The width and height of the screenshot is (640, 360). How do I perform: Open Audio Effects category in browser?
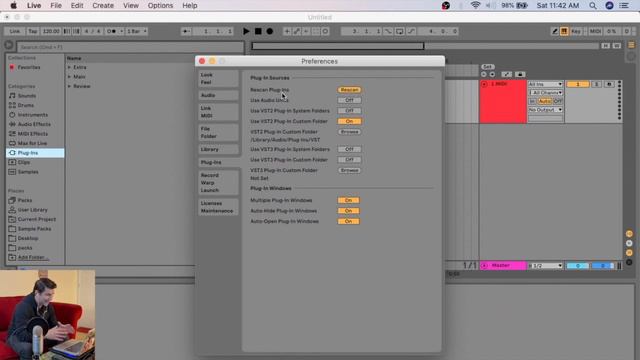34,124
